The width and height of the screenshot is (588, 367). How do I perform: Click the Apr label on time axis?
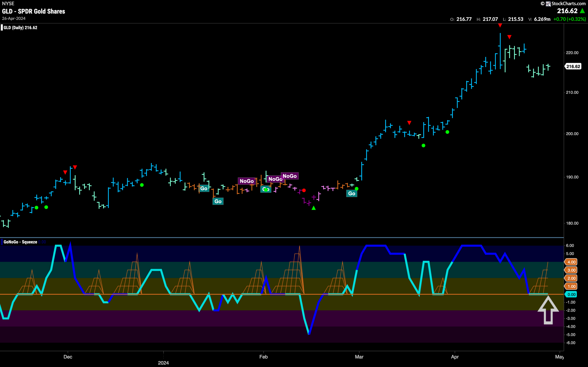click(x=455, y=357)
